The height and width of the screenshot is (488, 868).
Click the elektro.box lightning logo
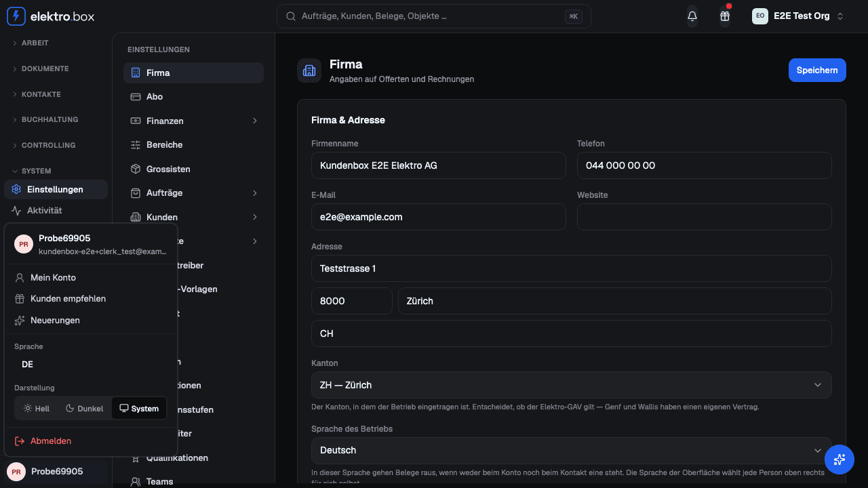16,16
